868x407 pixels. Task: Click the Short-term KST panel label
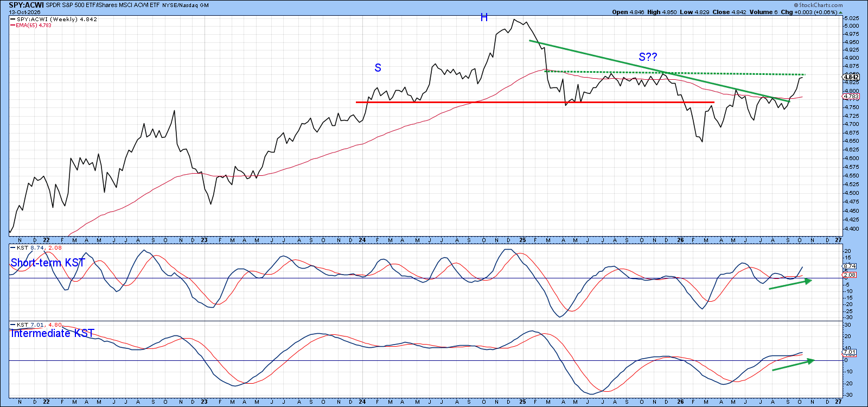(x=48, y=263)
